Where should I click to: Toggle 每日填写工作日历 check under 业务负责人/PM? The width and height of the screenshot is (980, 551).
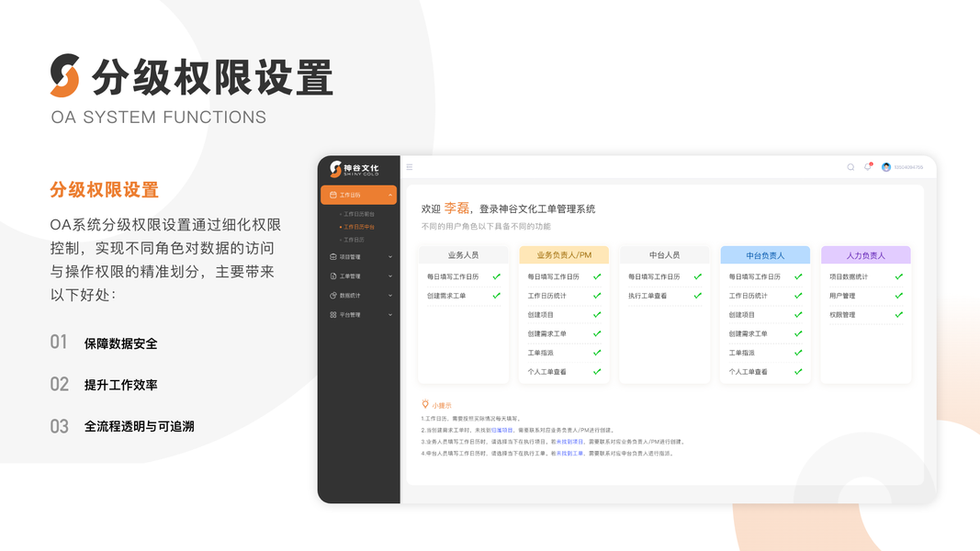[x=597, y=276]
